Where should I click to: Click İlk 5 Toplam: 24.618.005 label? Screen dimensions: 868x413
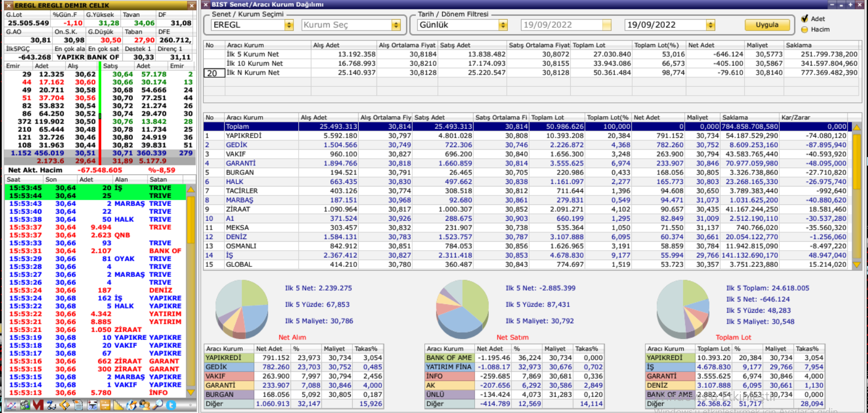768,288
